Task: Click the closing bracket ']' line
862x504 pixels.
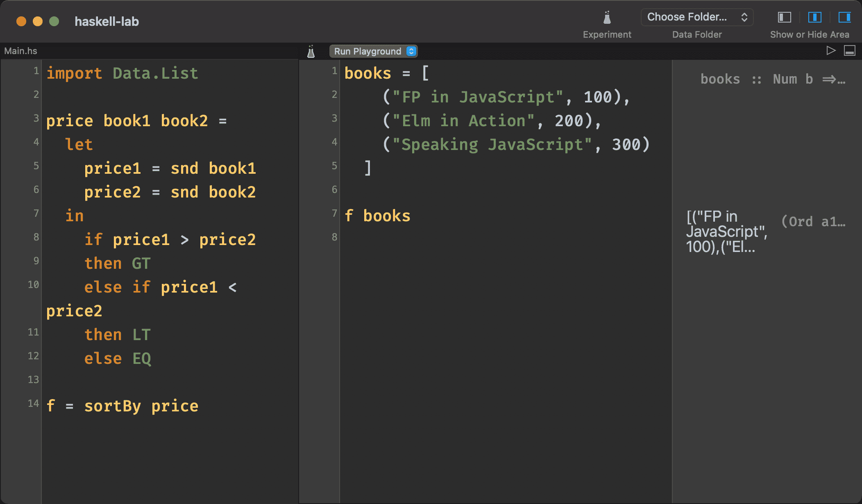Action: coord(368,168)
